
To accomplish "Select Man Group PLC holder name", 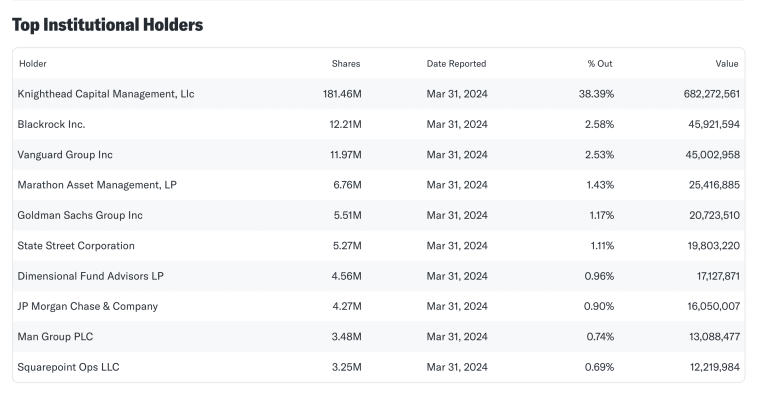I will tap(55, 337).
